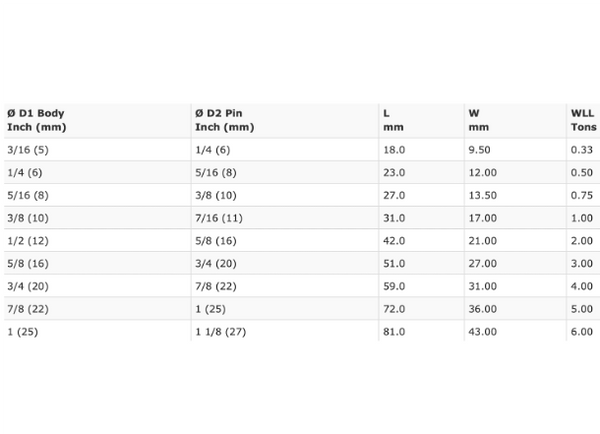The width and height of the screenshot is (600, 434).
Task: Select the 5/8 (16) body size cell
Action: tap(28, 264)
